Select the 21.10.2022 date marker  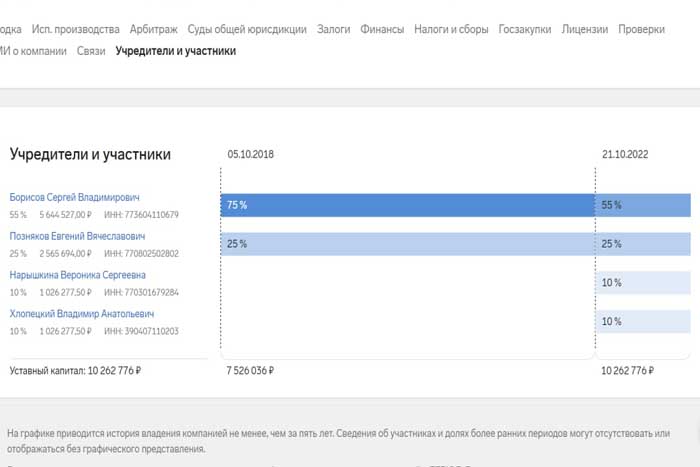coord(625,154)
